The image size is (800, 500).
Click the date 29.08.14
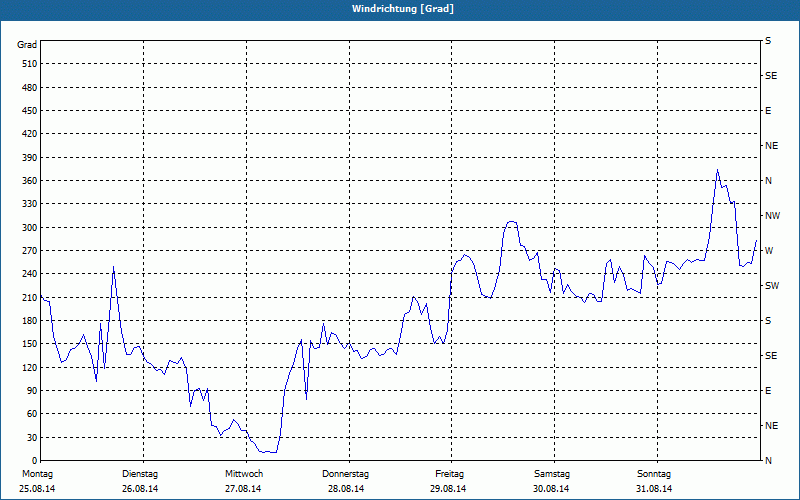coord(448,489)
